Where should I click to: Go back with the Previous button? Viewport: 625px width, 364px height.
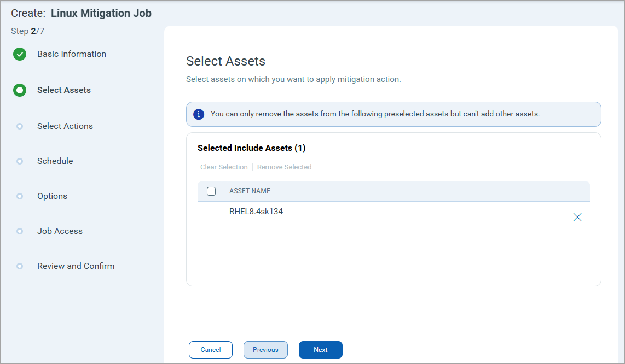[x=265, y=350]
